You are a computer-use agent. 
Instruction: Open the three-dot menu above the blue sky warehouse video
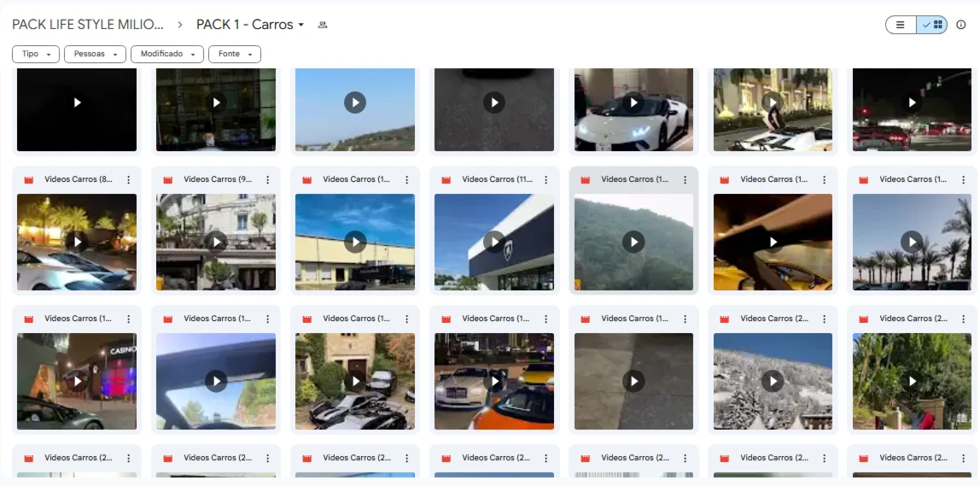point(407,179)
